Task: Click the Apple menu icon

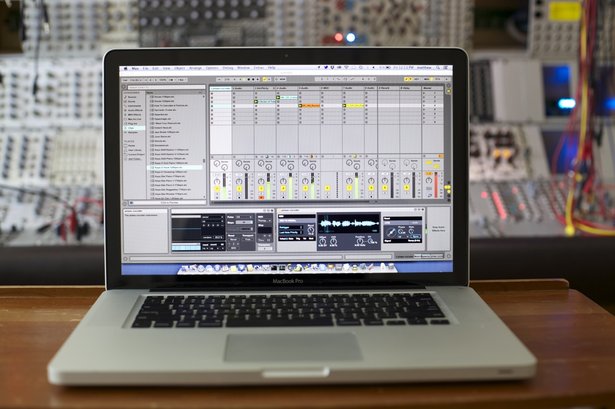Action: tap(124, 67)
